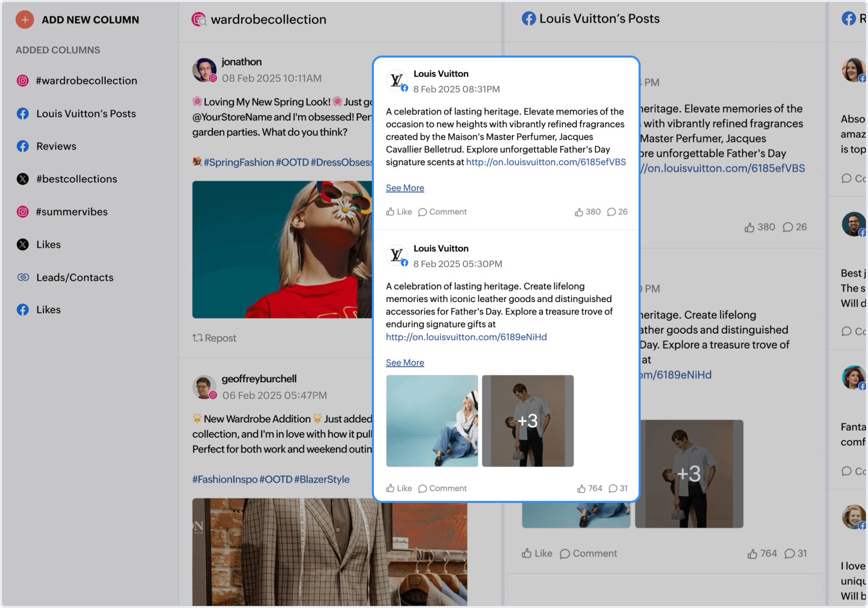Click the thumbs-up Like icon on 08:31PM post
This screenshot has height=608, width=868.
pyautogui.click(x=391, y=212)
